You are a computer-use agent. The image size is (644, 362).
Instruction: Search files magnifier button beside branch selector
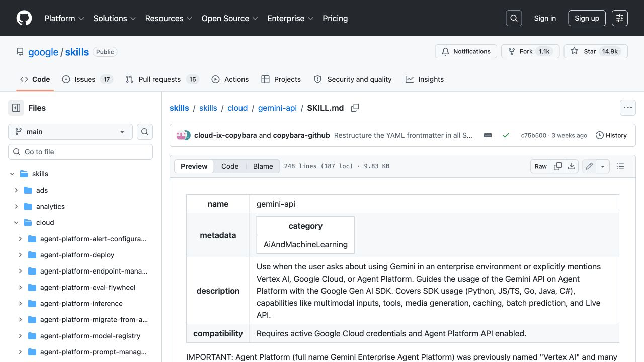click(145, 132)
